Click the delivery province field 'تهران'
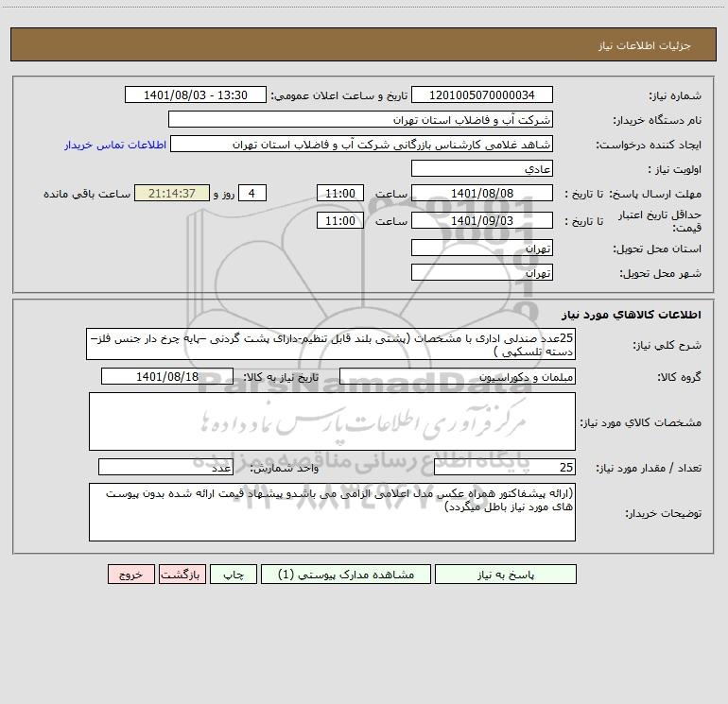728x704 pixels. (482, 248)
